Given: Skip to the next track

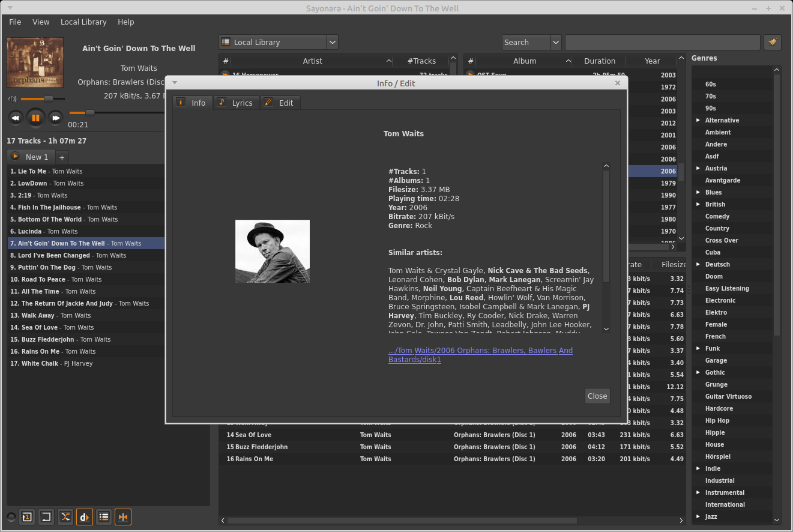Looking at the screenshot, I should click(56, 118).
